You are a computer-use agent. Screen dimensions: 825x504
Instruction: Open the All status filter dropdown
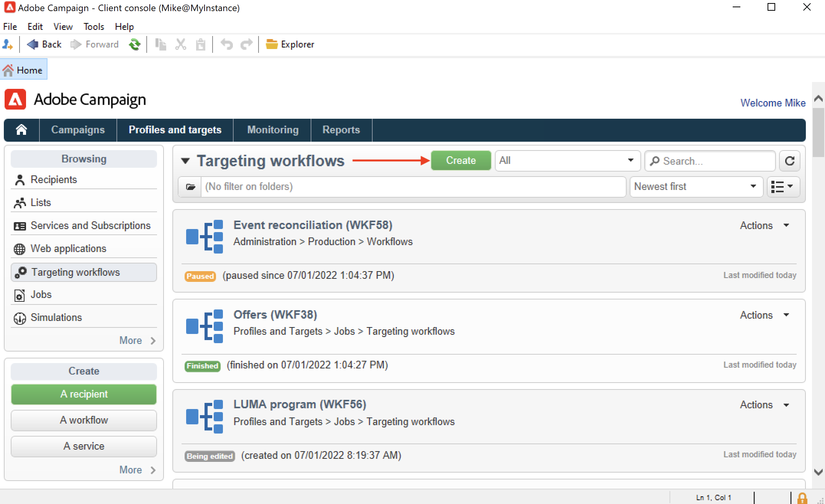[x=568, y=161]
